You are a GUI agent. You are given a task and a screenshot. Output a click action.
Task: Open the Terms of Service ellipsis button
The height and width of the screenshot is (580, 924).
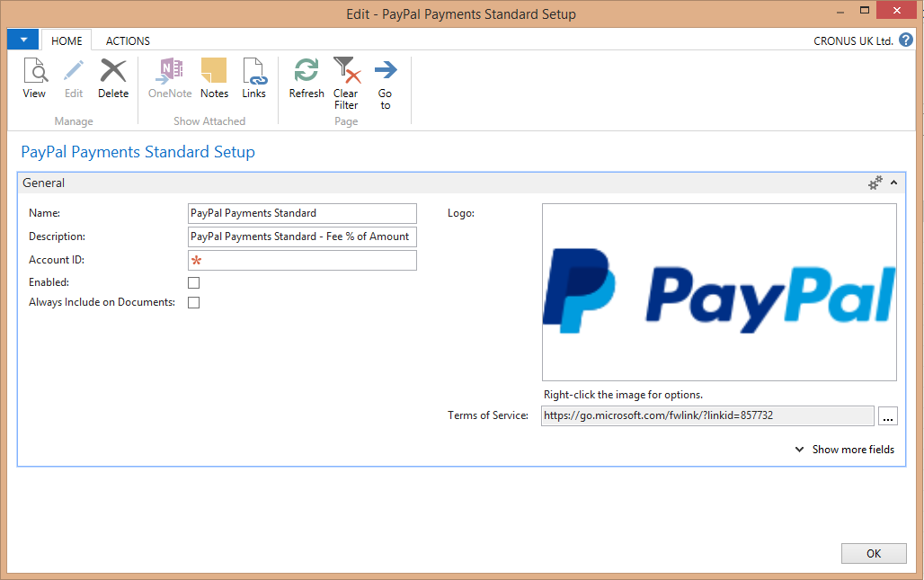click(x=888, y=416)
